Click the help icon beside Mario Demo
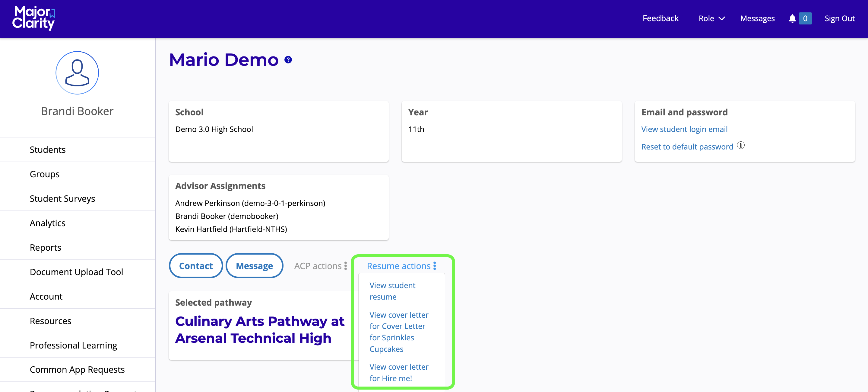868x392 pixels. pyautogui.click(x=288, y=60)
